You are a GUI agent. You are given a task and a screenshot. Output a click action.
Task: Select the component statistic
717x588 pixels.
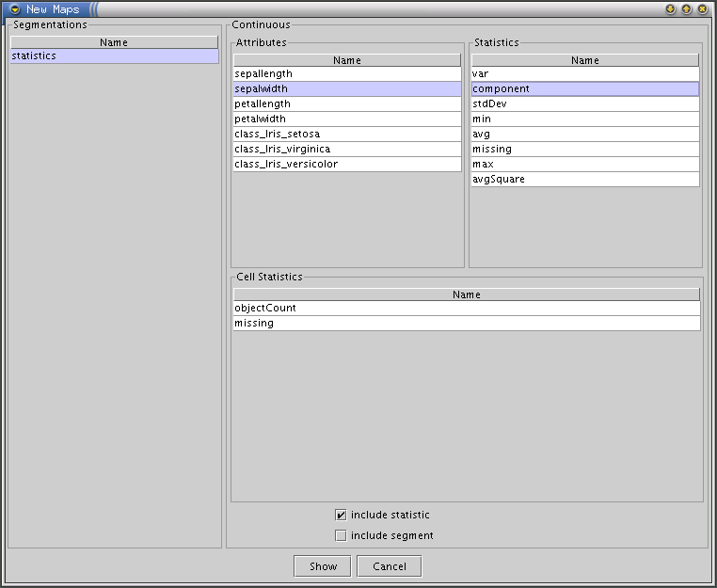coord(585,88)
